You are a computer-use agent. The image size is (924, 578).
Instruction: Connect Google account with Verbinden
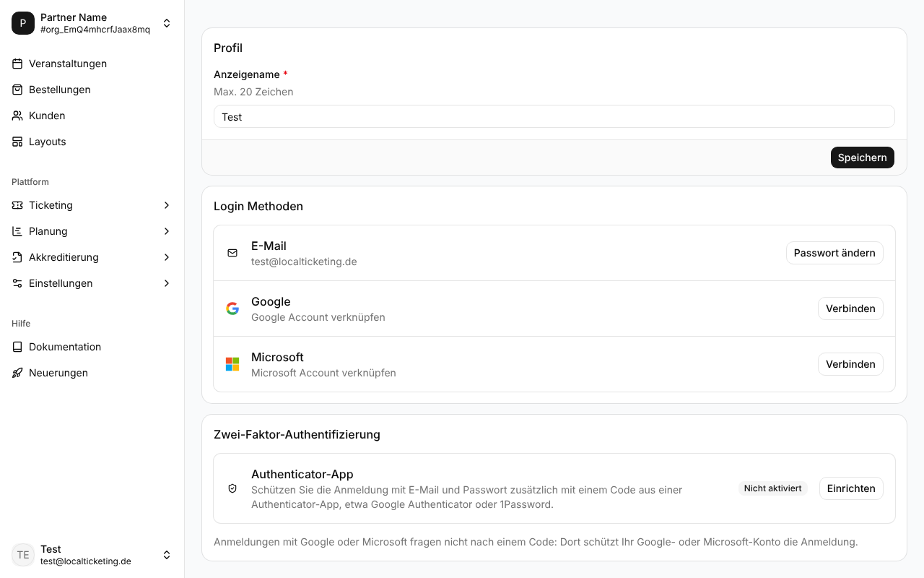tap(850, 309)
